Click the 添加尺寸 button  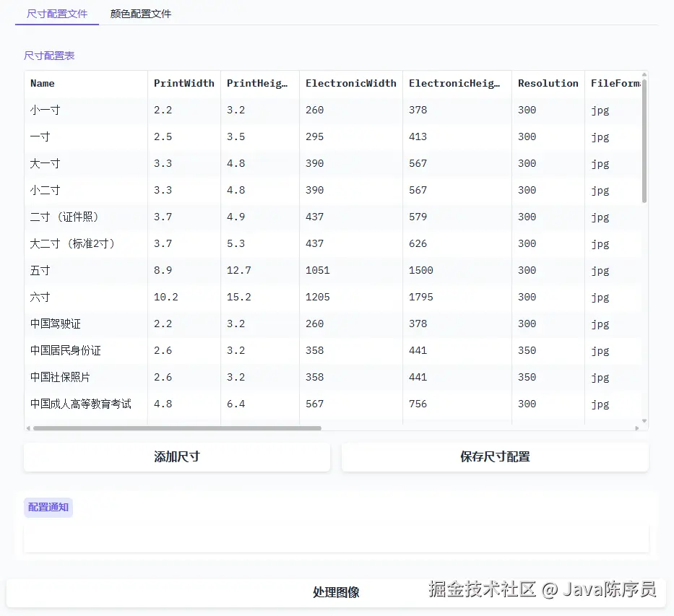pyautogui.click(x=177, y=456)
